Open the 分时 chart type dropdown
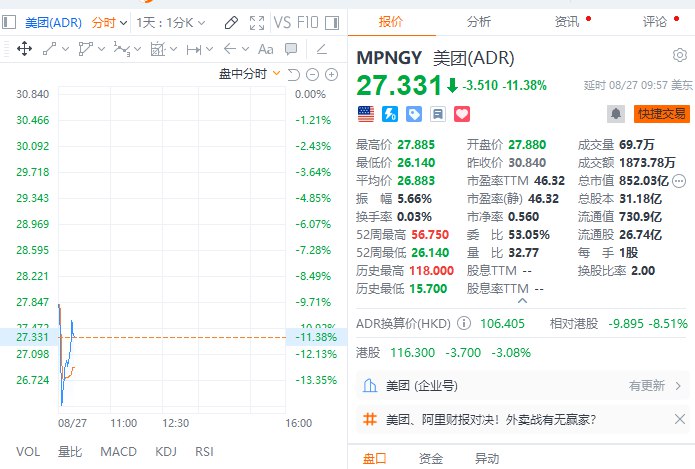This screenshot has width=695, height=469. click(109, 23)
